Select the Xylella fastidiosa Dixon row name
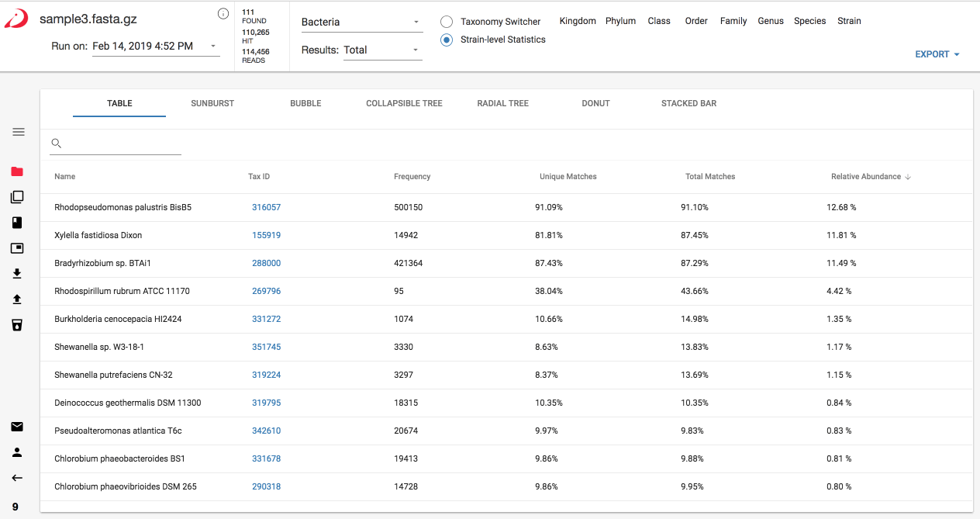 (98, 235)
